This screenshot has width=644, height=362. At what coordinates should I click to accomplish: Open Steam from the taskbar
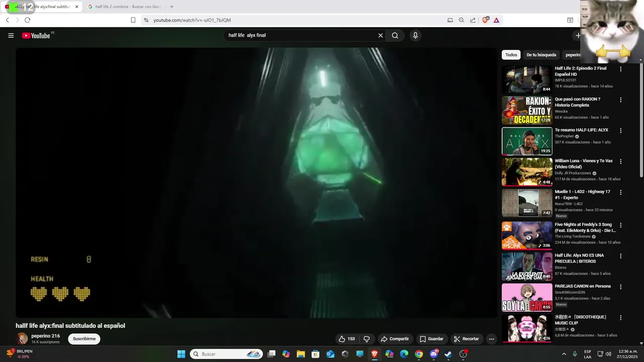[x=448, y=354]
